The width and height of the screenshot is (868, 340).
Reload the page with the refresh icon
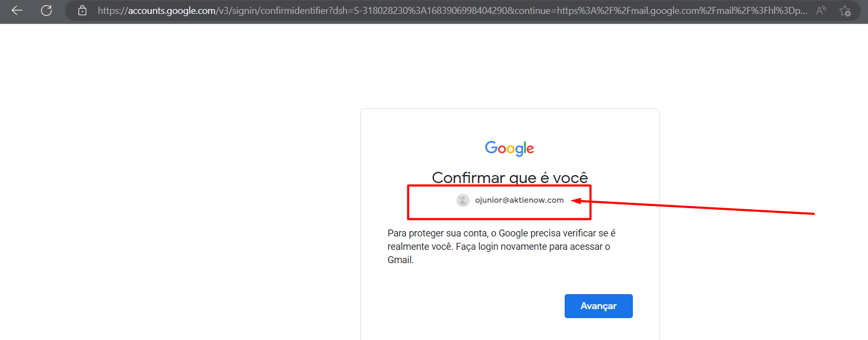[46, 10]
